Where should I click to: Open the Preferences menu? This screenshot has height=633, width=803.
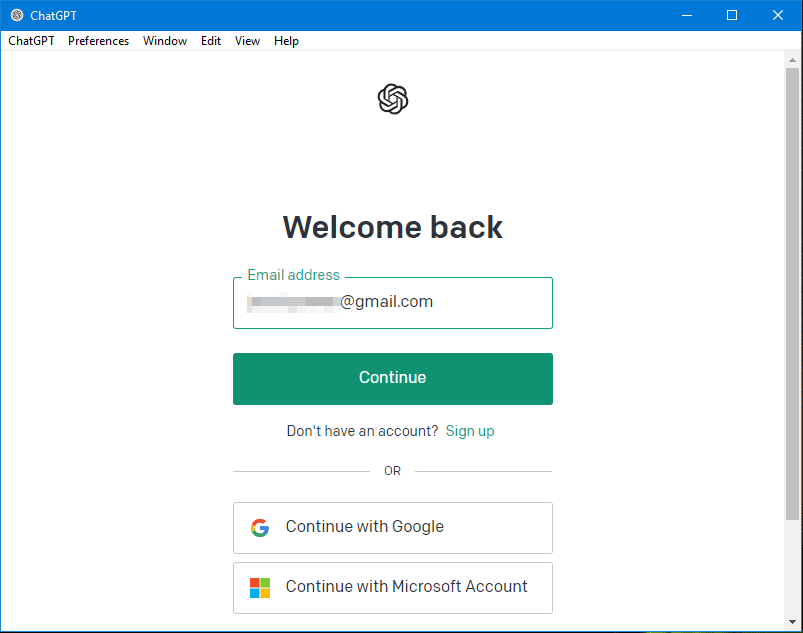(98, 41)
